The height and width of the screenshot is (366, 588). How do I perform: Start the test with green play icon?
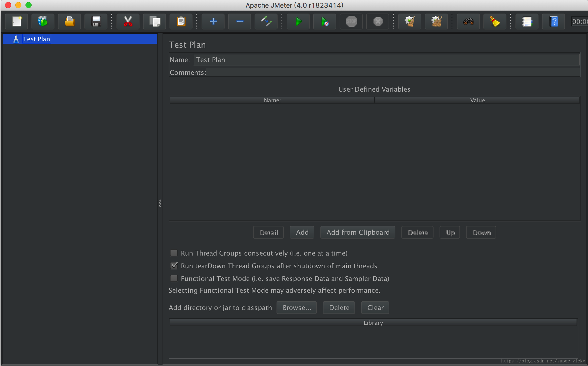point(298,21)
